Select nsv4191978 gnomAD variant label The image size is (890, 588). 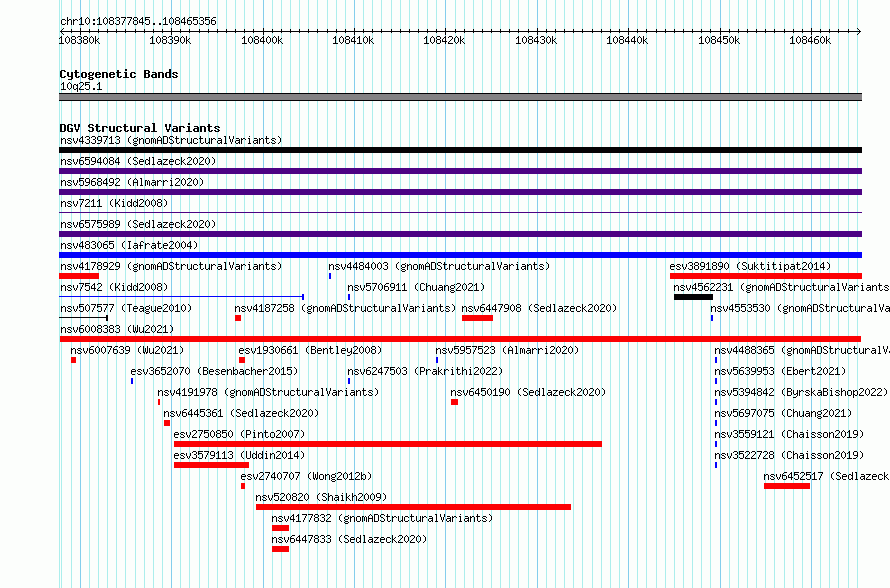coord(268,392)
